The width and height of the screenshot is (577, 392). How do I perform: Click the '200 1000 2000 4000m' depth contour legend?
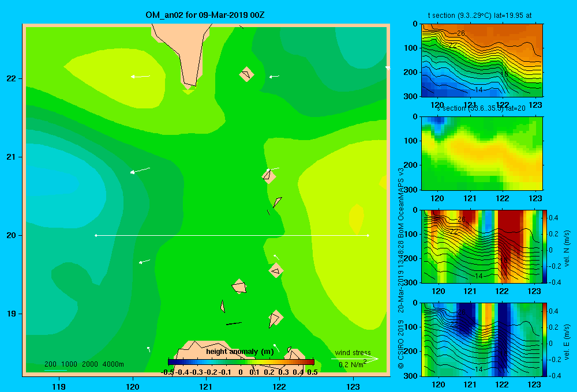click(x=84, y=364)
